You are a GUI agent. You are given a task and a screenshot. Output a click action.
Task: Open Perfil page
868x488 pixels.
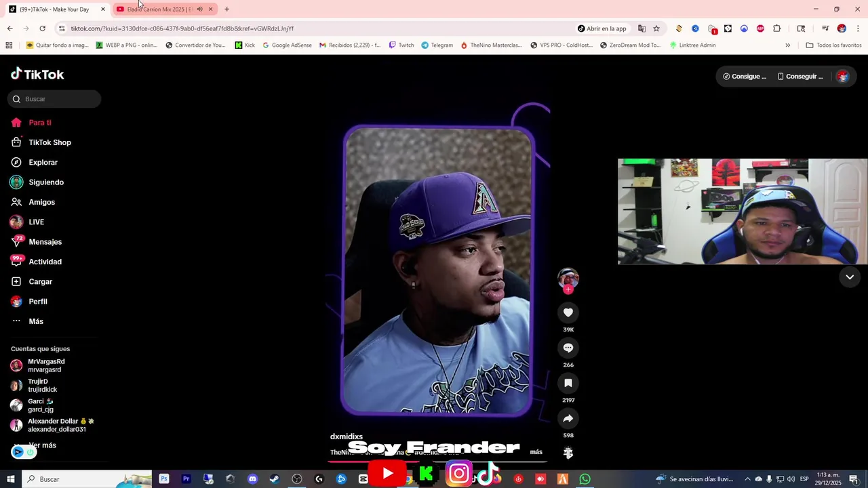click(x=29, y=302)
